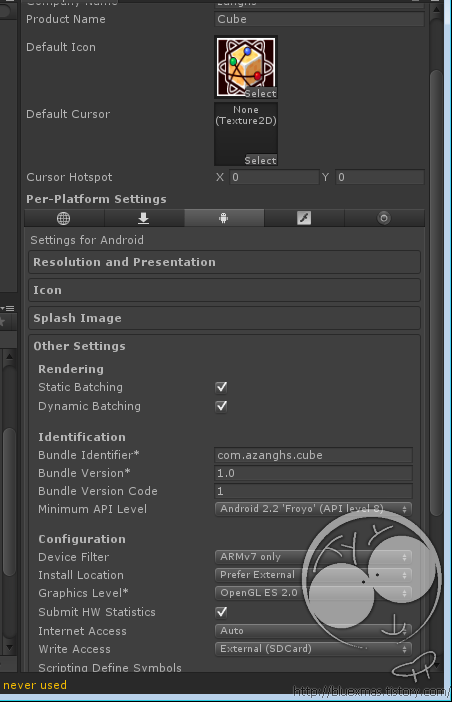
Task: Click Select under Default Icon
Action: click(x=260, y=94)
